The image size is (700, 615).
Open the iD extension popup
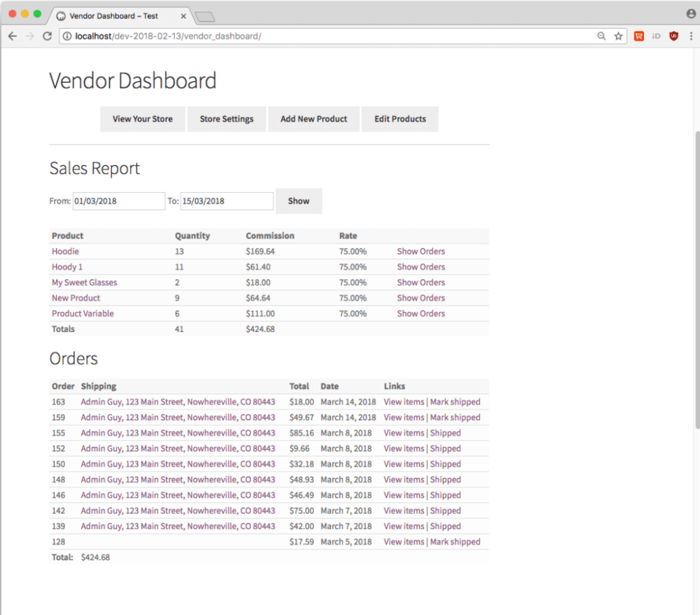[656, 36]
